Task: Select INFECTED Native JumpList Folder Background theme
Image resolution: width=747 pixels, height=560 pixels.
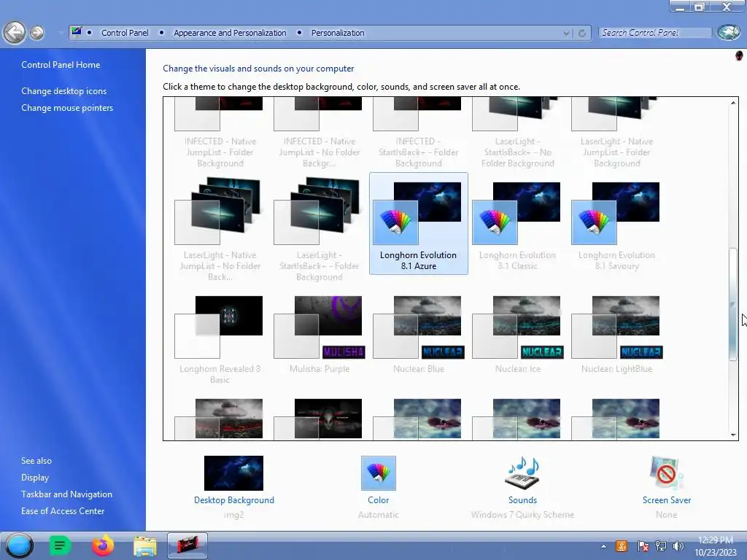Action: point(220,133)
